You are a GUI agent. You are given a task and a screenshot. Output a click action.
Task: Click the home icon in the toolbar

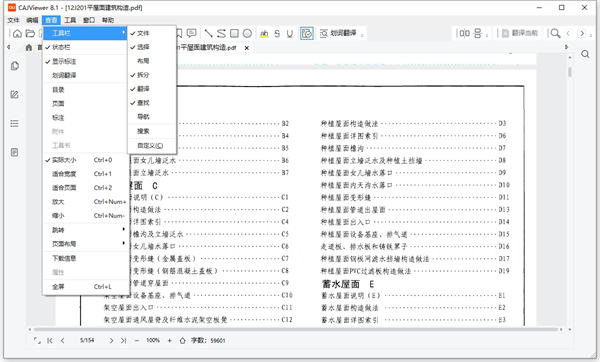17,34
